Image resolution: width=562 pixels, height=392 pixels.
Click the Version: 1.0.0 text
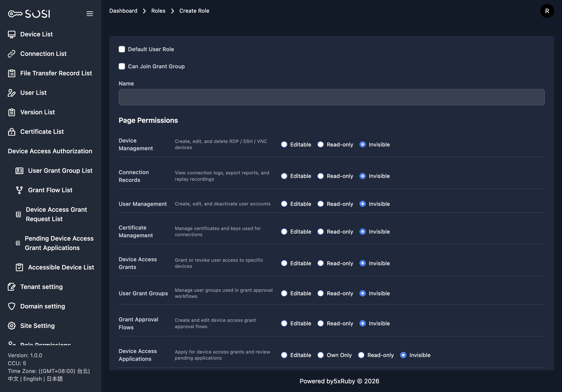click(25, 355)
